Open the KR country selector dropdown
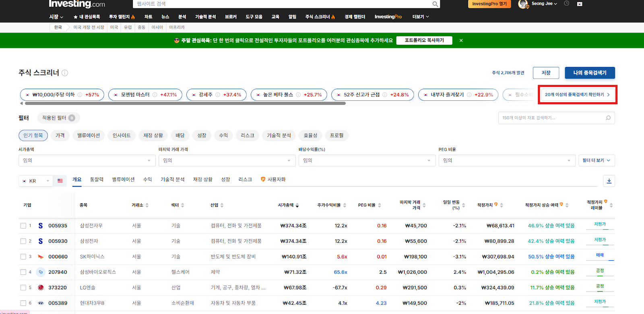The image size is (644, 314). [x=36, y=181]
